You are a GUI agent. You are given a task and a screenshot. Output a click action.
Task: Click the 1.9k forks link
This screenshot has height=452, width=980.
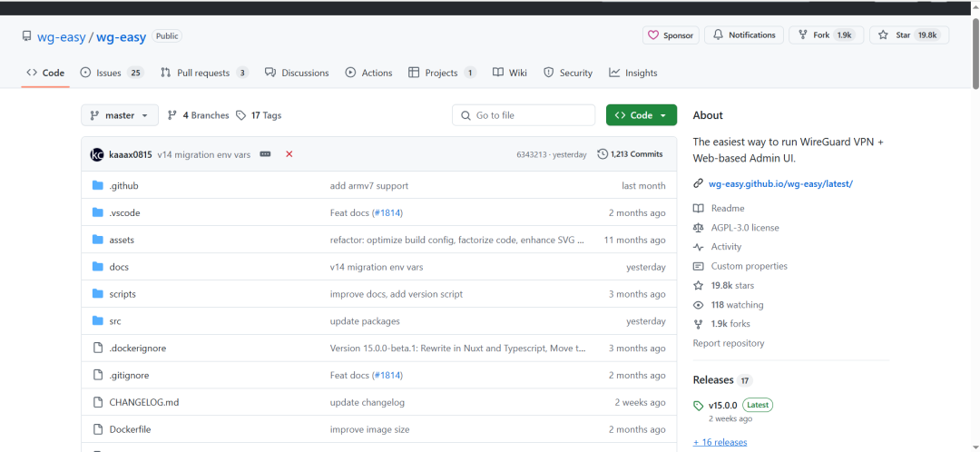tap(730, 324)
